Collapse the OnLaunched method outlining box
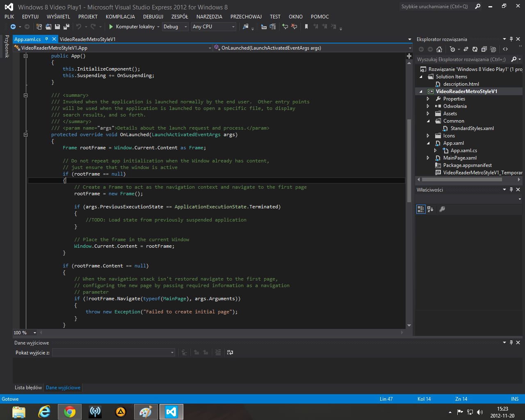This screenshot has height=420, width=525. [x=25, y=135]
